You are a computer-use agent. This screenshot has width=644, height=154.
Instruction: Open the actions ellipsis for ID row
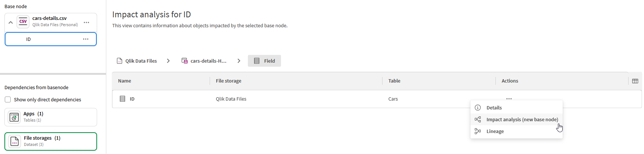pyautogui.click(x=509, y=99)
